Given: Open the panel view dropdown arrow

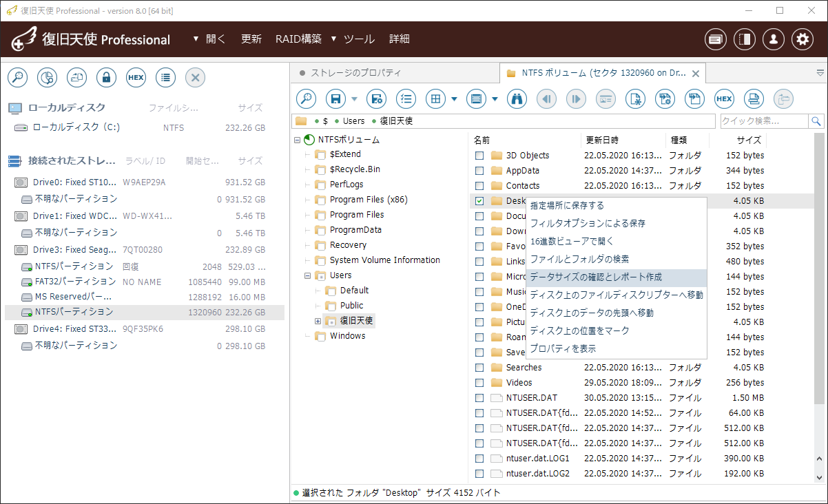Looking at the screenshot, I should click(x=495, y=99).
